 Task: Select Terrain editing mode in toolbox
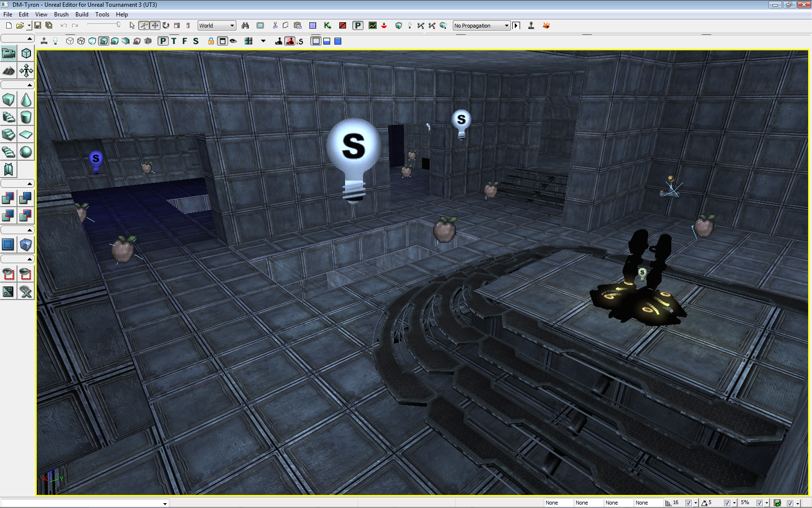click(9, 71)
